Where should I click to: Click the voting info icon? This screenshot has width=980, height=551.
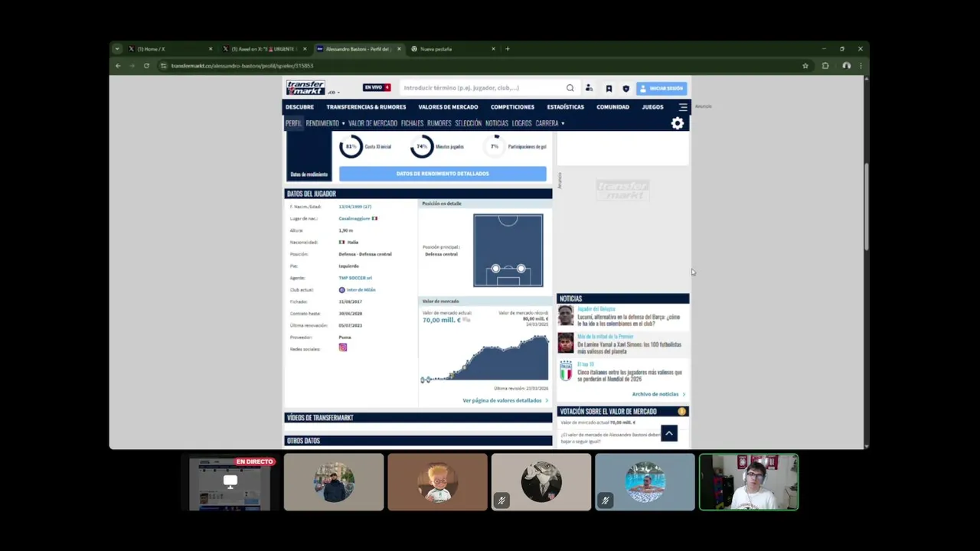click(681, 412)
